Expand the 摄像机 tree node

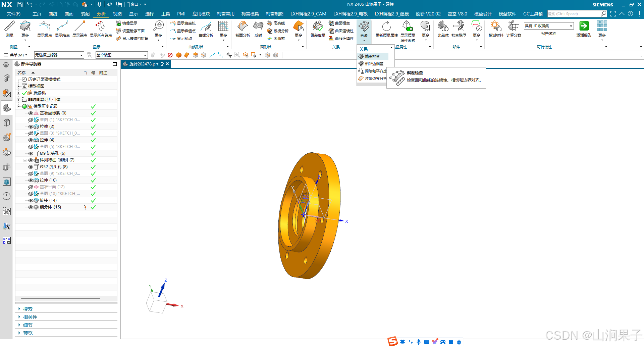[18, 93]
